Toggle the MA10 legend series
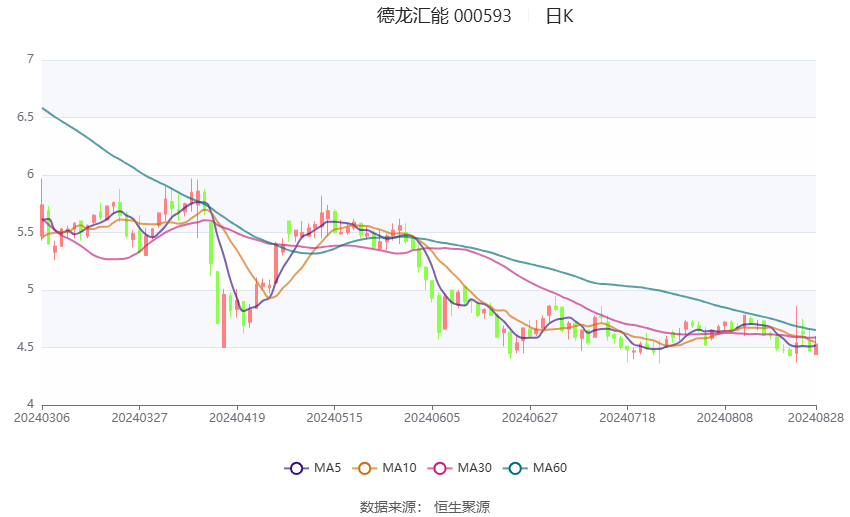 pos(384,468)
